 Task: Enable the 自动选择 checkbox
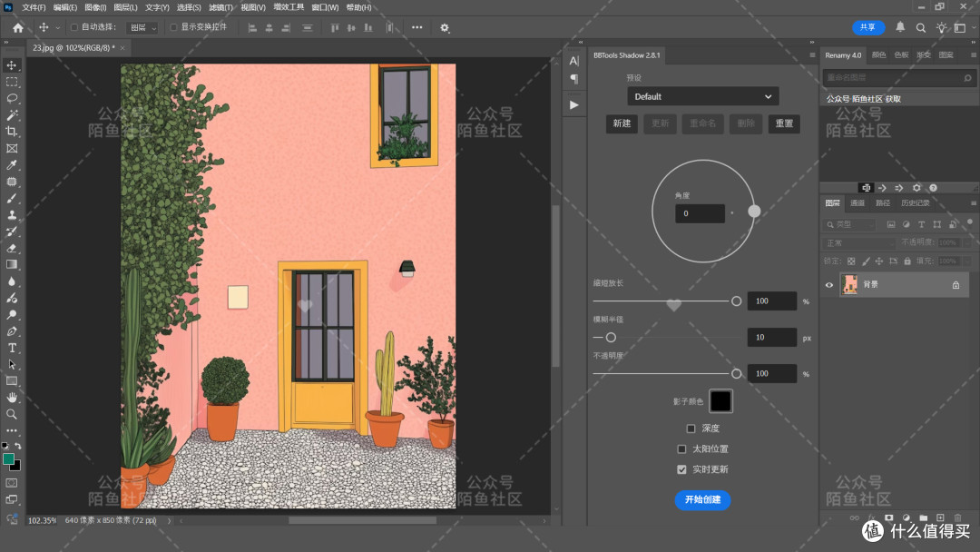[74, 27]
